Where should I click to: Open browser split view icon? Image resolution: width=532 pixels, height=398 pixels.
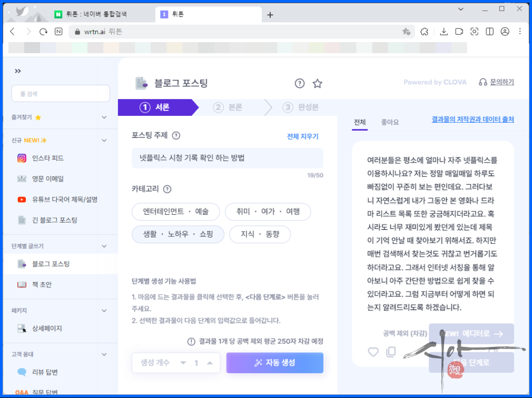(x=489, y=32)
